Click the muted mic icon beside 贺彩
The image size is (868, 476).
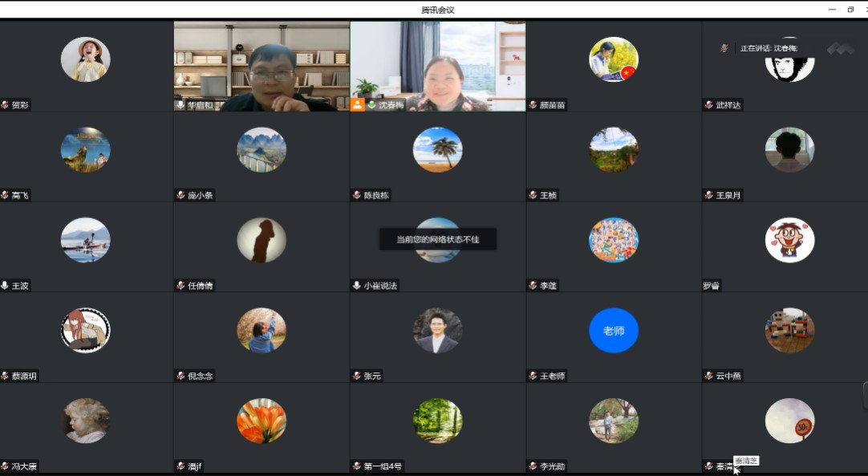pyautogui.click(x=5, y=105)
